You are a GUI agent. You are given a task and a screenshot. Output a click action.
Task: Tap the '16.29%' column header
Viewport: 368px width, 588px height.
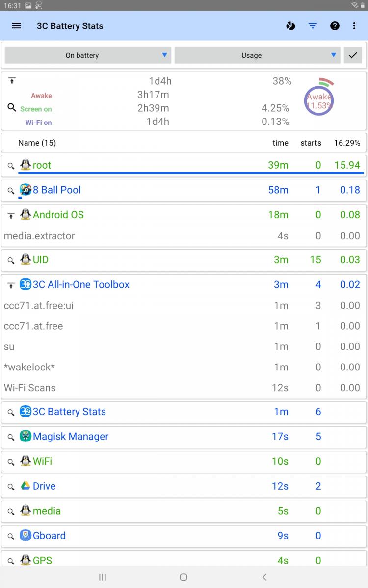click(x=347, y=143)
